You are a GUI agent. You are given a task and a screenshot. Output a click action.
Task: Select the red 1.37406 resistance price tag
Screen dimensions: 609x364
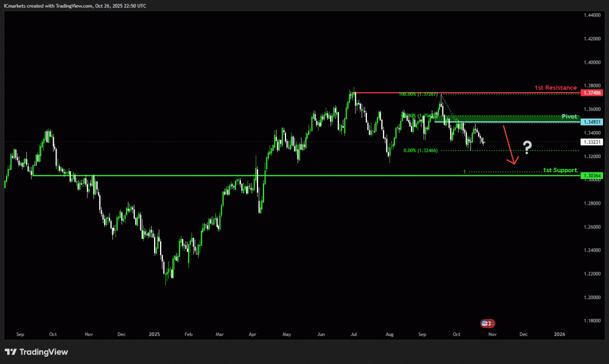(x=593, y=93)
